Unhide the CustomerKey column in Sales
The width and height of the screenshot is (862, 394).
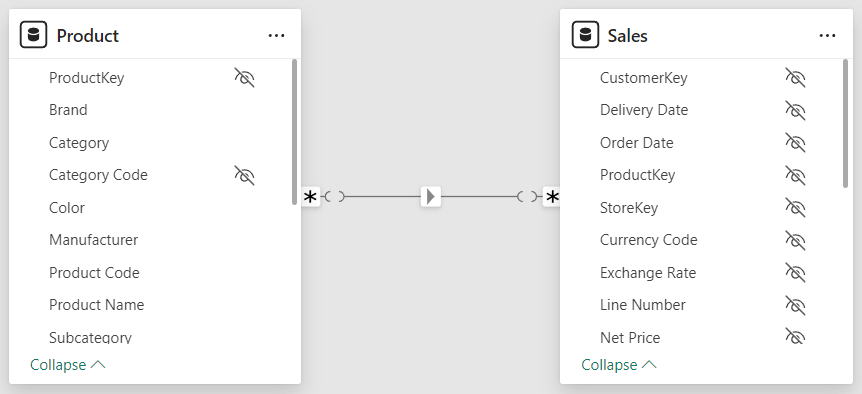[x=795, y=78]
